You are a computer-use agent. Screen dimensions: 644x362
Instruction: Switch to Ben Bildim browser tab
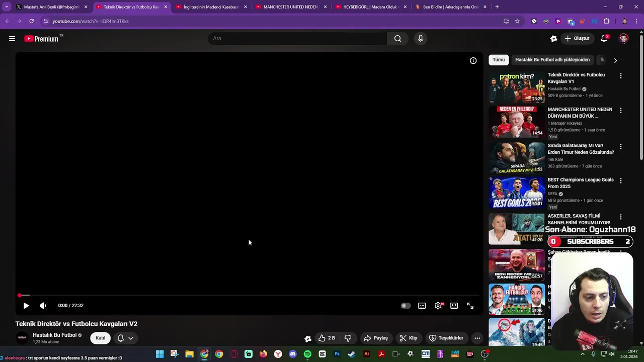(x=450, y=7)
